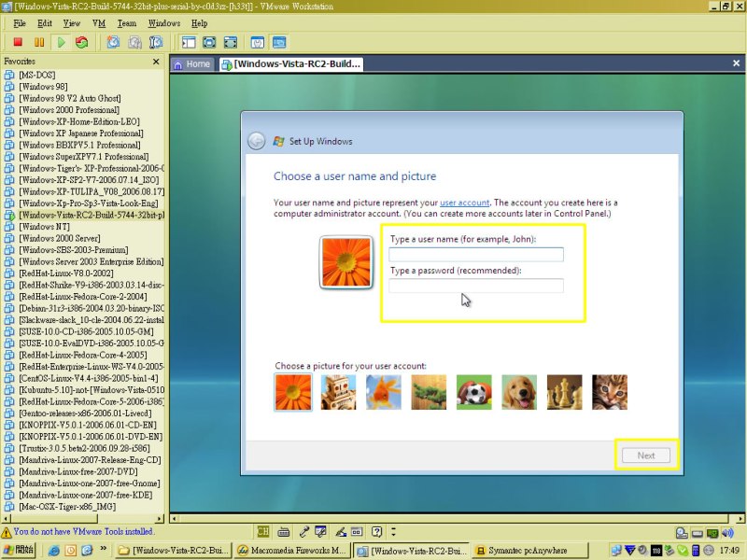The width and height of the screenshot is (747, 560).
Task: Close the Favorites sidebar panel
Action: [x=156, y=62]
